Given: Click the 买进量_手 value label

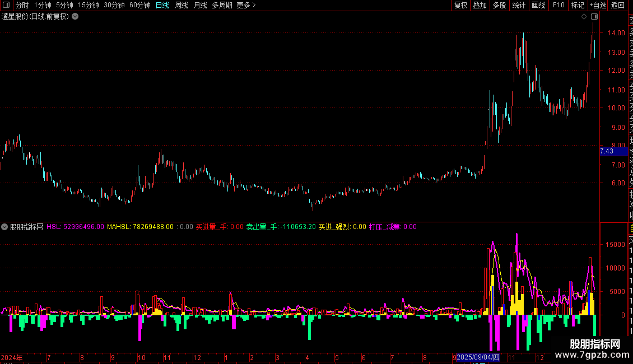Looking at the screenshot, I should (220, 227).
